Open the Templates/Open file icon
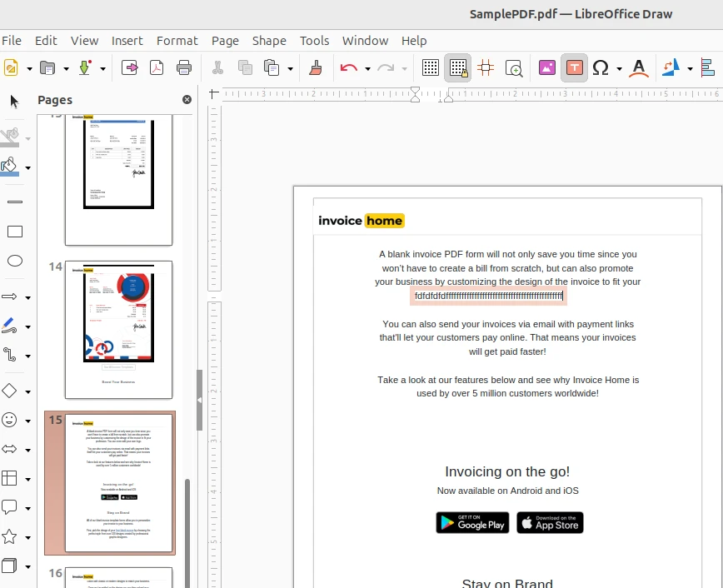This screenshot has height=588, width=723. tap(47, 67)
